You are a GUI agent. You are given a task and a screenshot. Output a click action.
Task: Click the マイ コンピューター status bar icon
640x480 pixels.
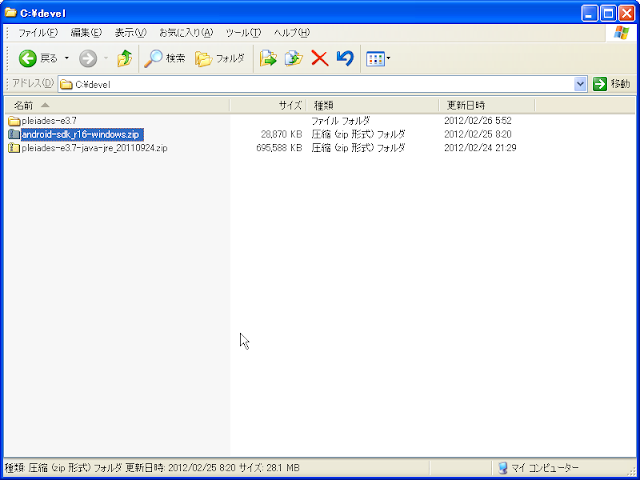[503, 468]
